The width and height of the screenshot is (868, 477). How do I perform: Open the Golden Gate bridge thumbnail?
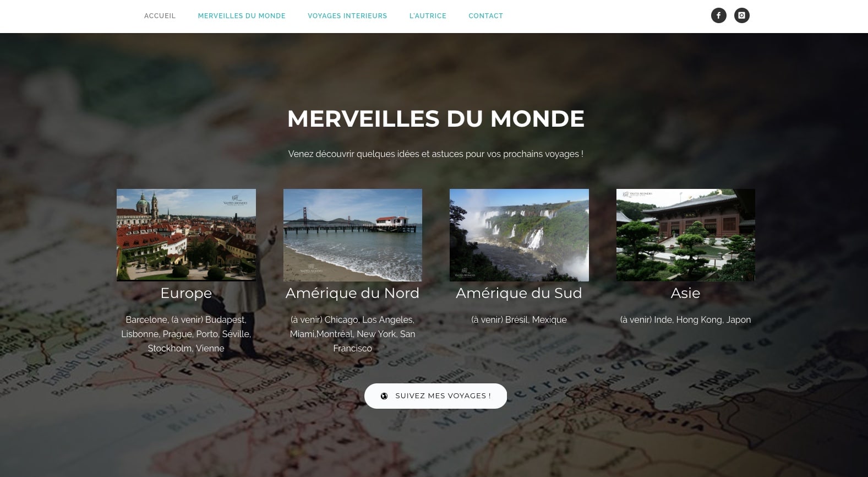(x=352, y=235)
